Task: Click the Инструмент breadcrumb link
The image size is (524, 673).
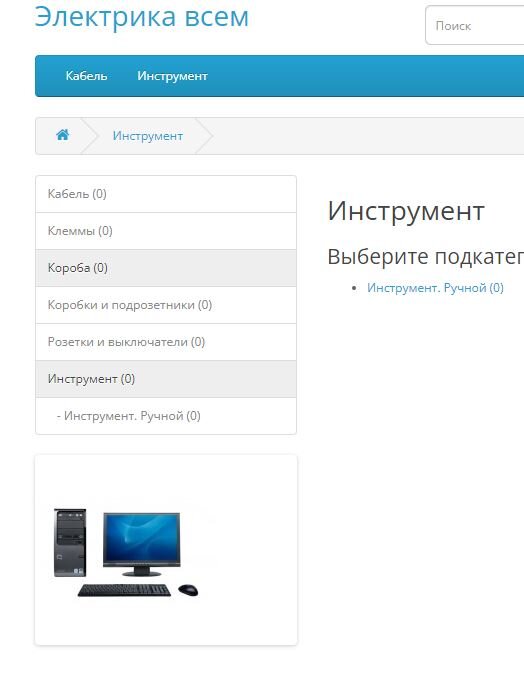Action: [x=148, y=136]
